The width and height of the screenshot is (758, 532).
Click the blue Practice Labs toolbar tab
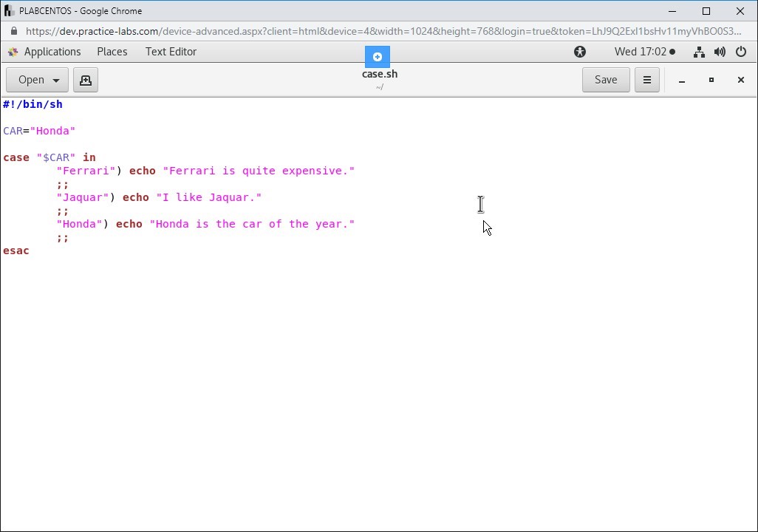[x=378, y=57]
